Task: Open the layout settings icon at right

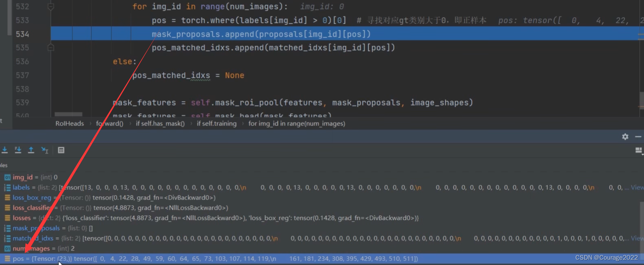Action: [x=639, y=151]
